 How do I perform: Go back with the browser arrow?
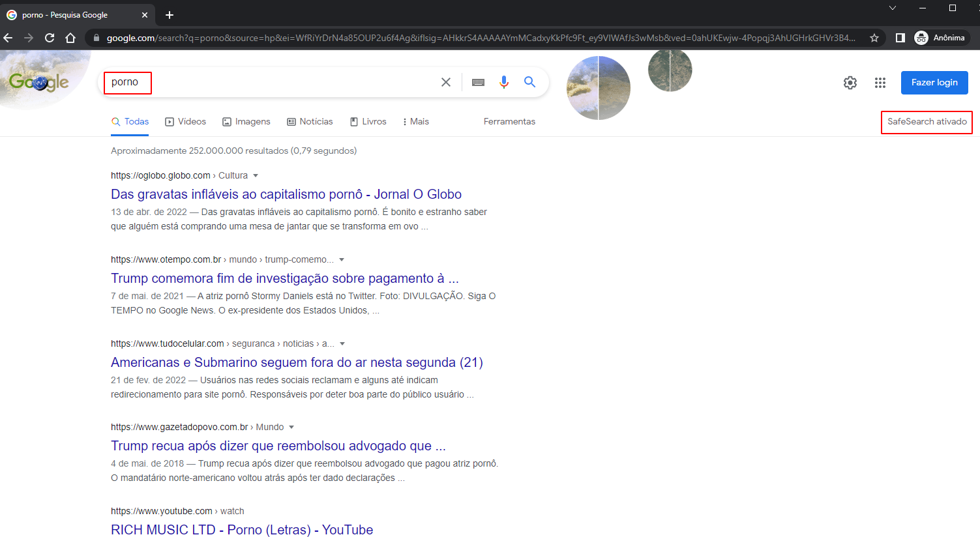tap(8, 38)
